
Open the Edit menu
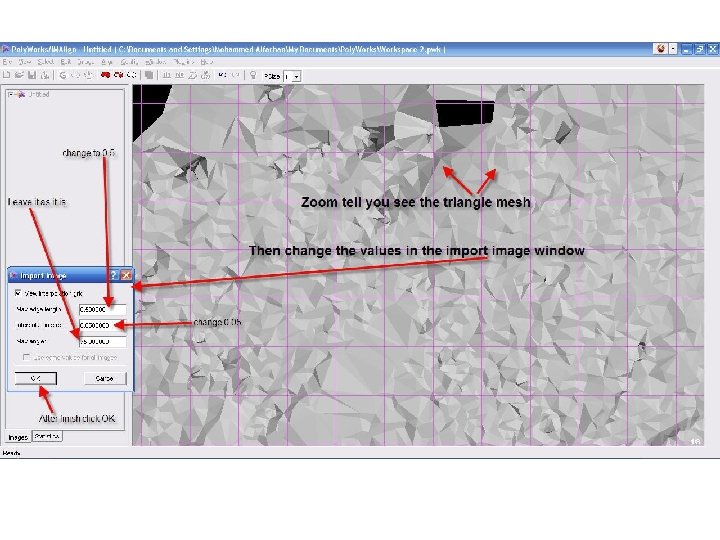(x=66, y=62)
